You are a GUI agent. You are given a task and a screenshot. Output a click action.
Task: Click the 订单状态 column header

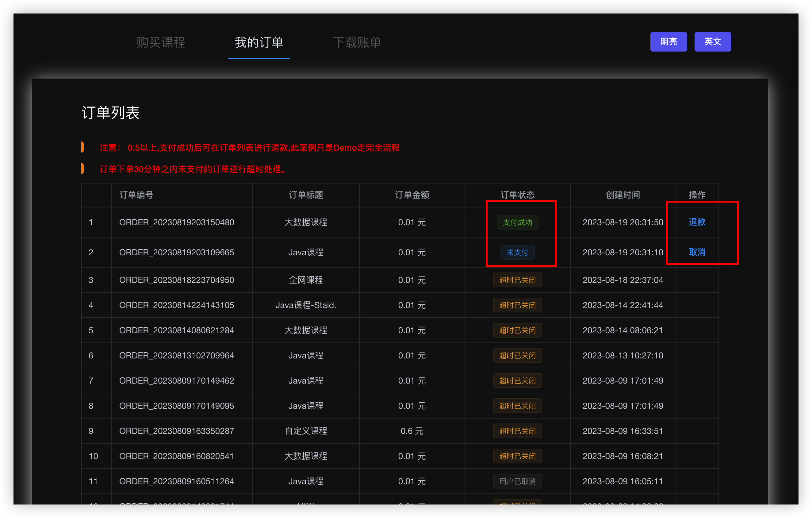tap(517, 195)
